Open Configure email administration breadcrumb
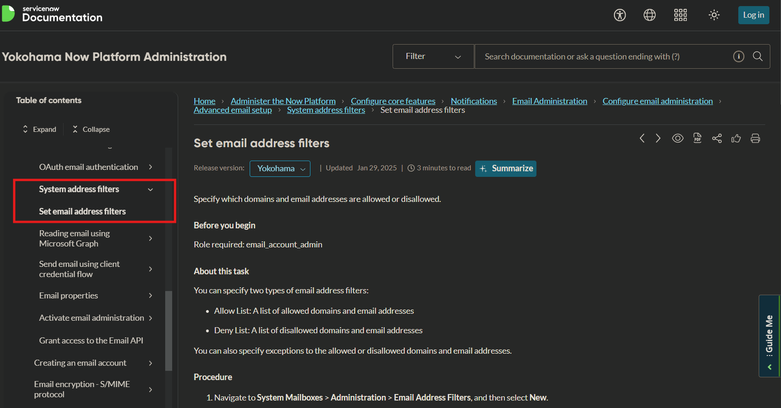Screen dimensions: 781x408 (x=657, y=101)
